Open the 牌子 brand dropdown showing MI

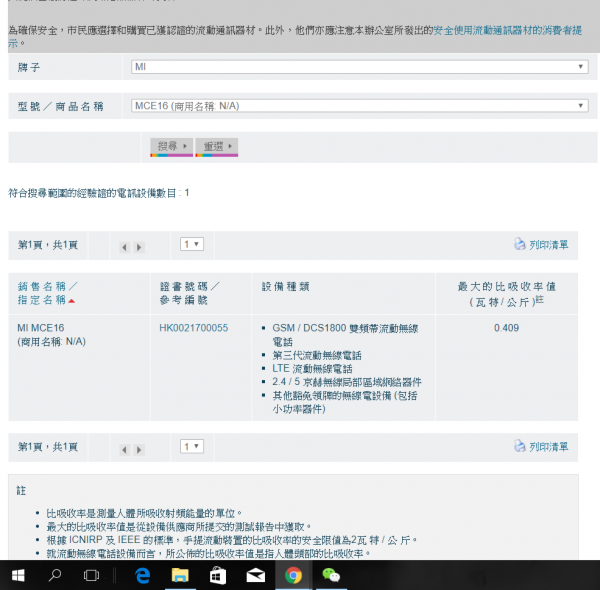359,67
